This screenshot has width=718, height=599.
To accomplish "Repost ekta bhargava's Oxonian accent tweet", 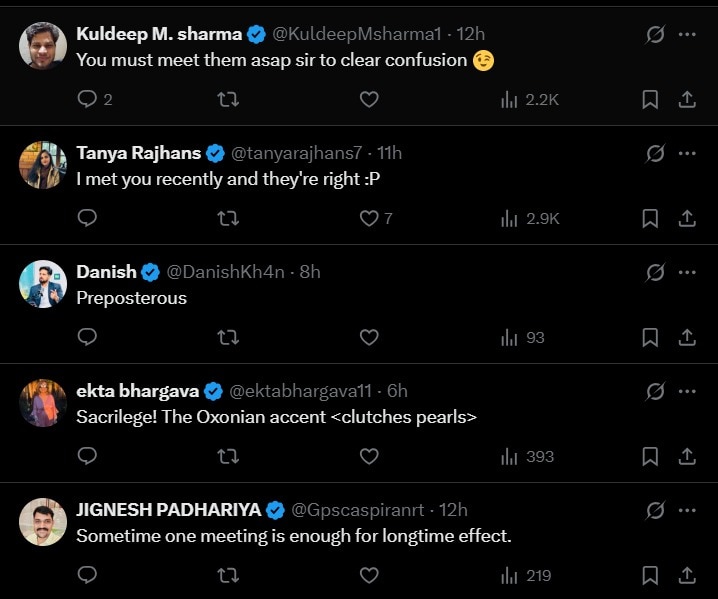I will click(x=228, y=456).
